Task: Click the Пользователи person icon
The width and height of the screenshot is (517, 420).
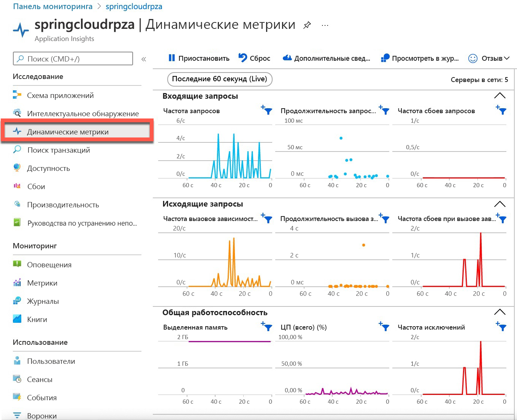Action: (17, 360)
